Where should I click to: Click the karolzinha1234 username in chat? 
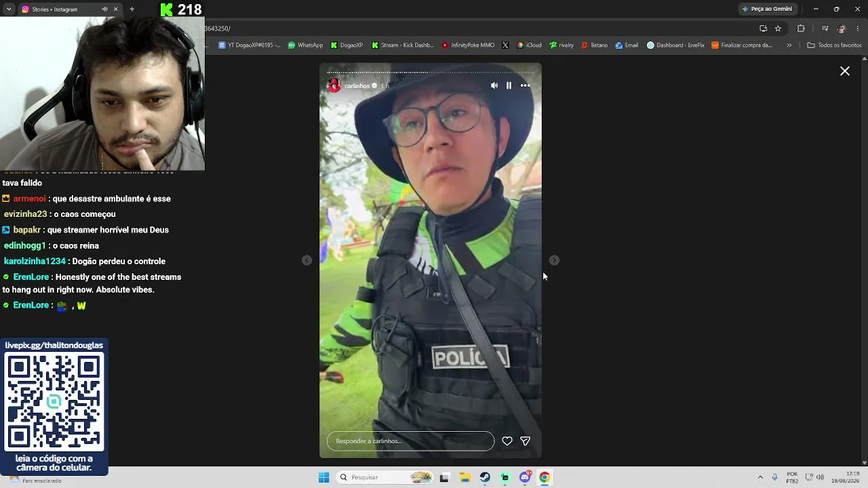[x=35, y=261]
